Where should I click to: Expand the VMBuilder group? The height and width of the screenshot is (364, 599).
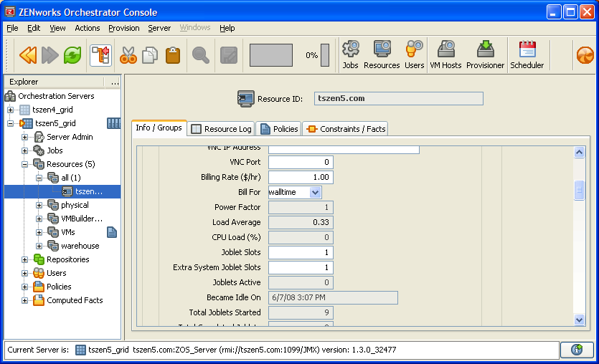pyautogui.click(x=39, y=219)
